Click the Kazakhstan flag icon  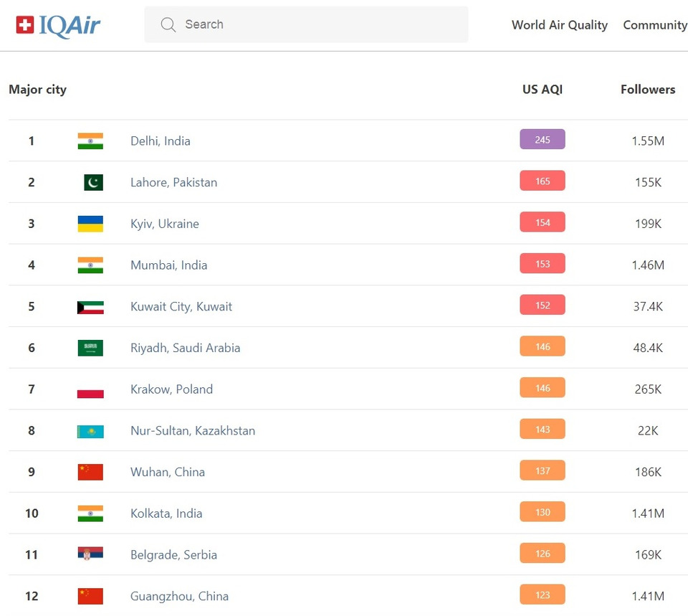90,432
